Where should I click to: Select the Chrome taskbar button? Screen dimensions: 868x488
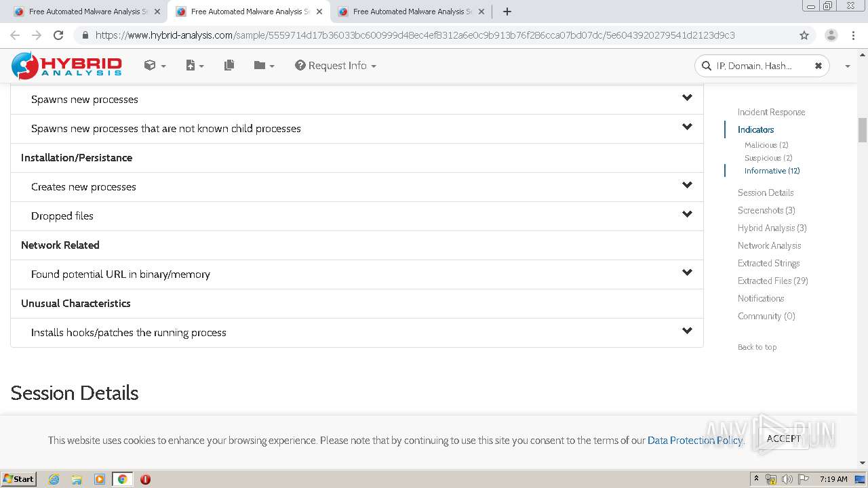[123, 479]
